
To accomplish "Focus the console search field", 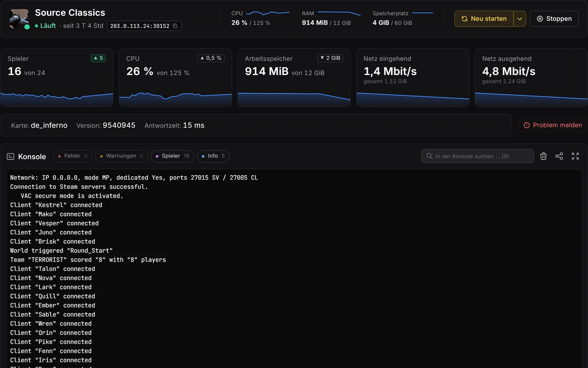I will tap(477, 156).
